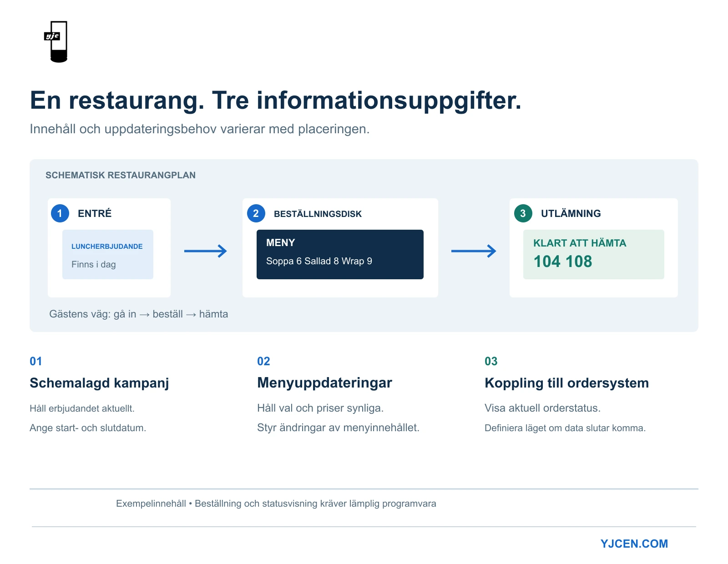Click the 'BESTÄLLNINGSDISK' heading
Viewport: 728px width, 564px height.
(x=318, y=214)
